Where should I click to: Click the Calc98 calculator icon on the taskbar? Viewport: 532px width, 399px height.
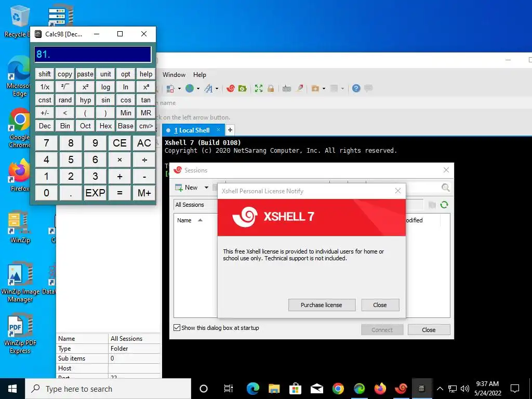422,389
